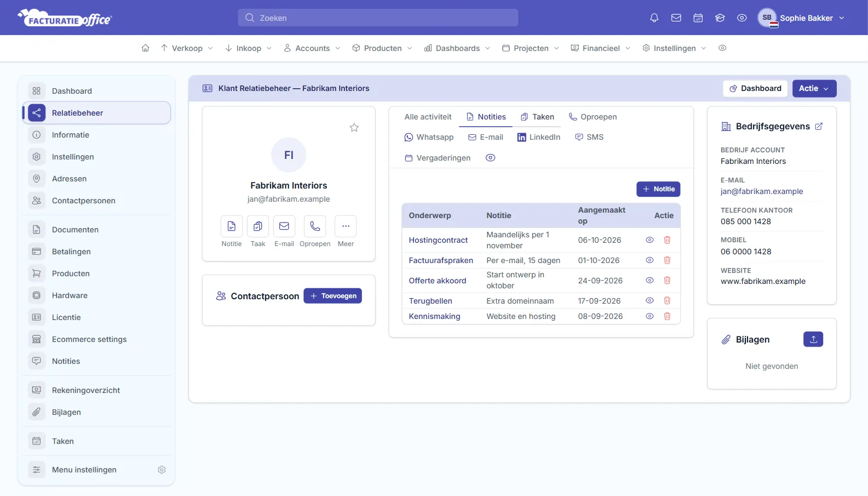Open the jan@fabrikam.example link in Bedrijfsgegevens
This screenshot has width=868, height=496.
(762, 191)
